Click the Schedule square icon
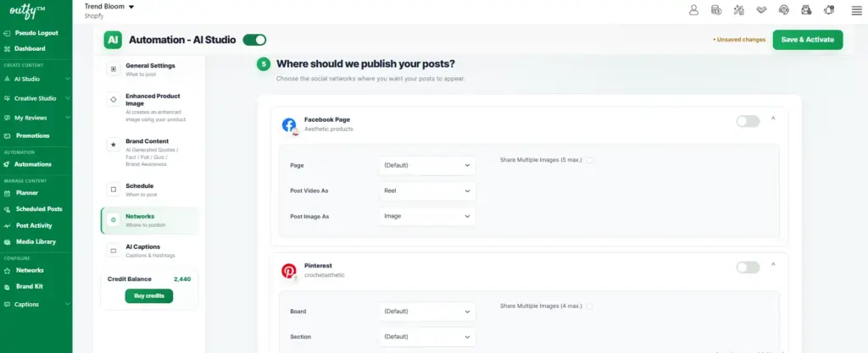 114,190
